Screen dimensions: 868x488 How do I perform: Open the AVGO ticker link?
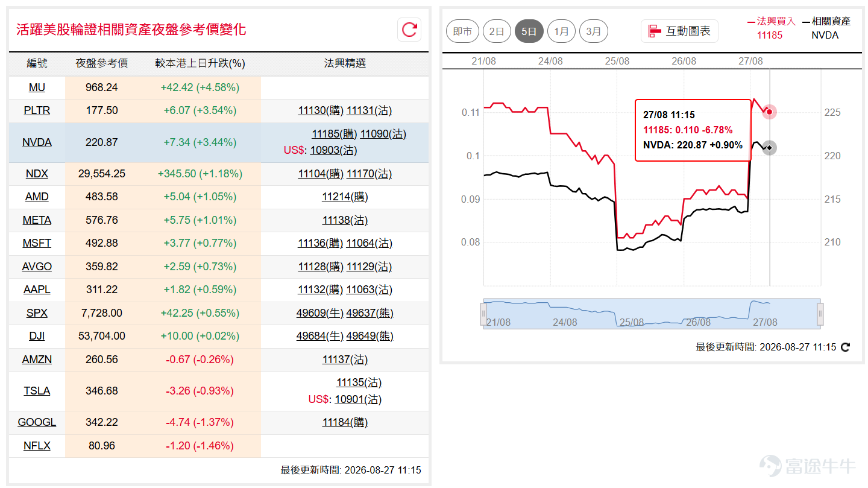tap(37, 267)
